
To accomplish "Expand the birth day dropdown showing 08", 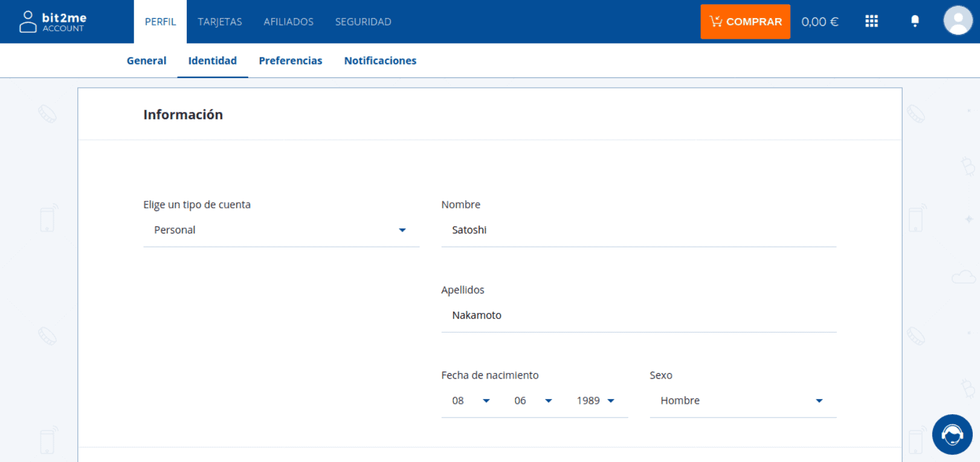I will [x=471, y=400].
